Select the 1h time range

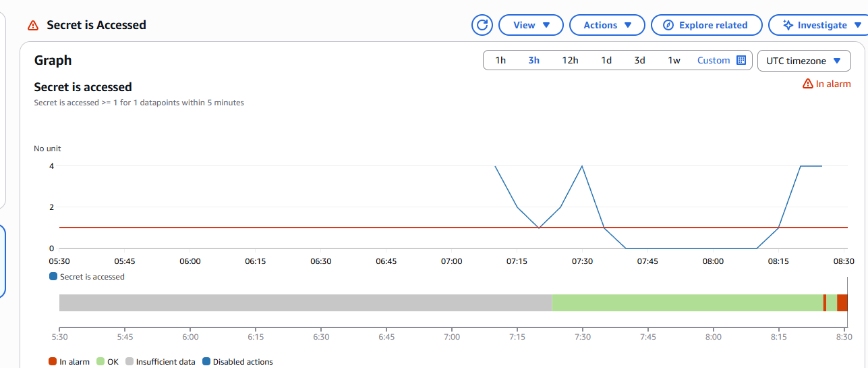(x=500, y=60)
